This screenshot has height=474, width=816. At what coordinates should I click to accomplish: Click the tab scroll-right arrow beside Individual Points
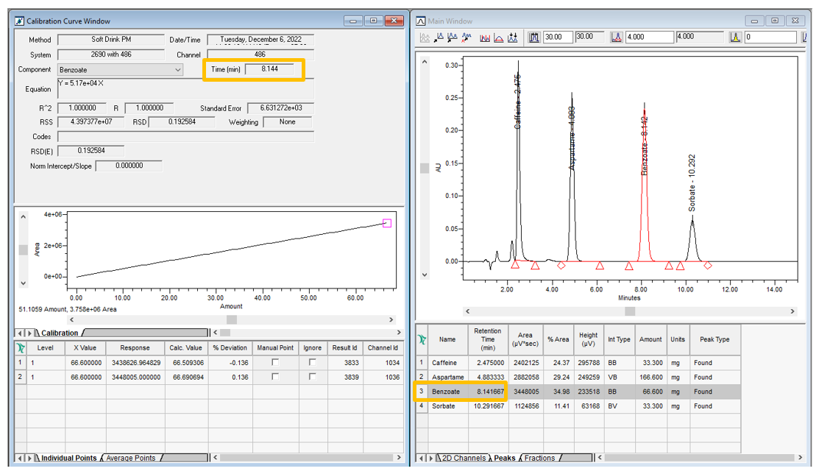[29, 458]
